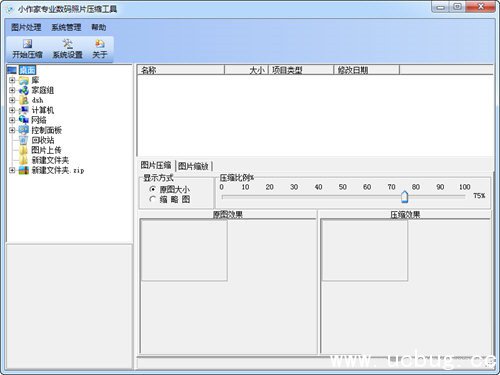
Task: Click the 库 library folder icon
Action: 24,80
